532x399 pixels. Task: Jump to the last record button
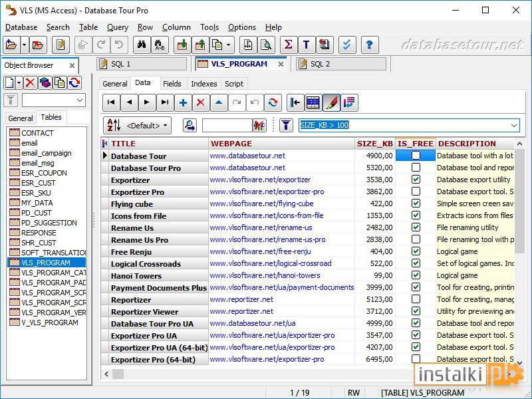click(165, 102)
